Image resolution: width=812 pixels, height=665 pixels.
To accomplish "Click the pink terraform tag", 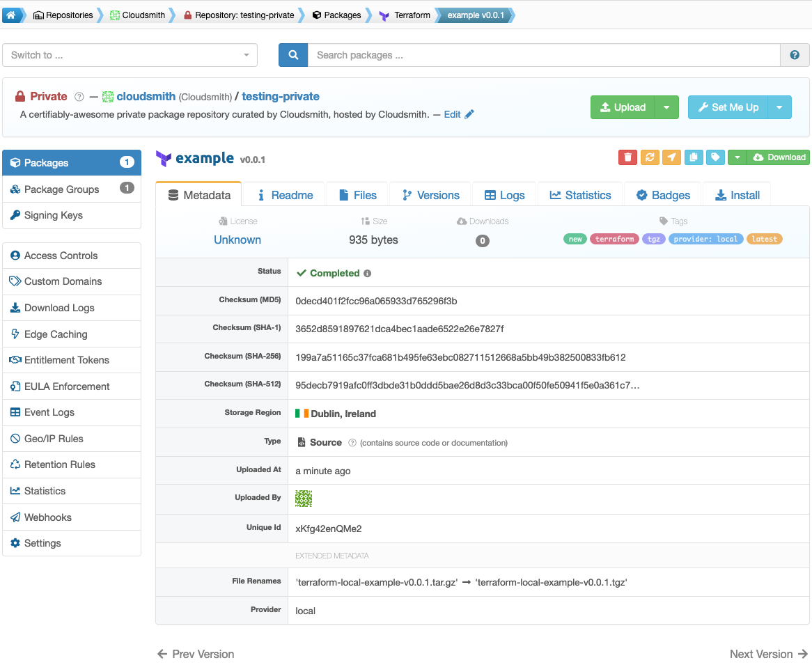I will coord(614,239).
